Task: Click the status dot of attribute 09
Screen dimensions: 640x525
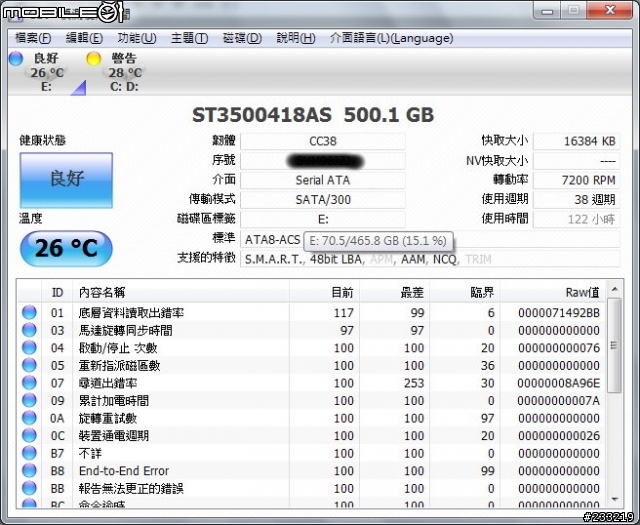Action: (29, 400)
